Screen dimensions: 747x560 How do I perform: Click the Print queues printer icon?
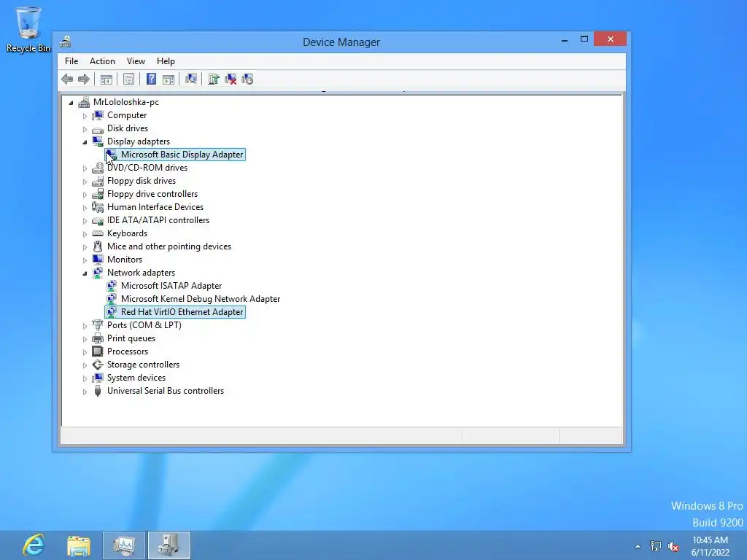click(98, 338)
